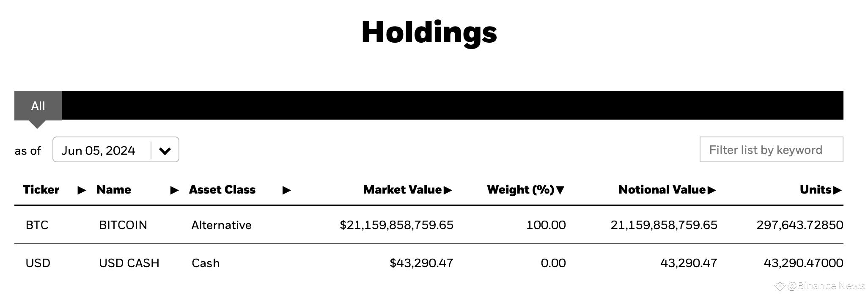868x295 pixels.
Task: Click the BTC ticker in the first row
Action: [x=37, y=225]
